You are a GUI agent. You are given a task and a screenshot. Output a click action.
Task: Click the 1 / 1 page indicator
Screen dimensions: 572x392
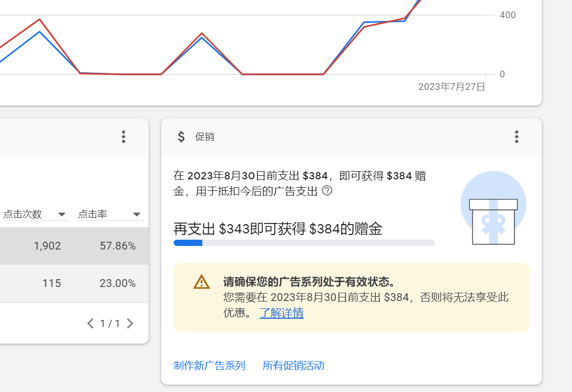tap(110, 323)
